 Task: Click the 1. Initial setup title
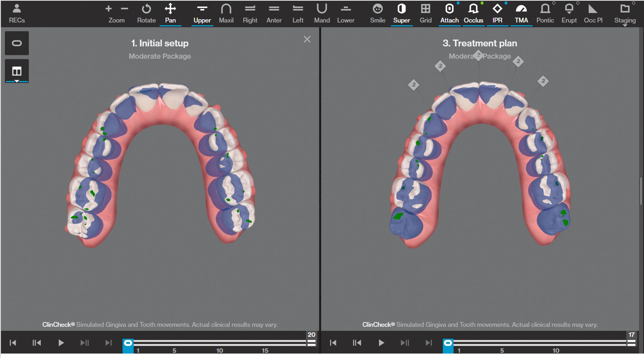click(160, 43)
